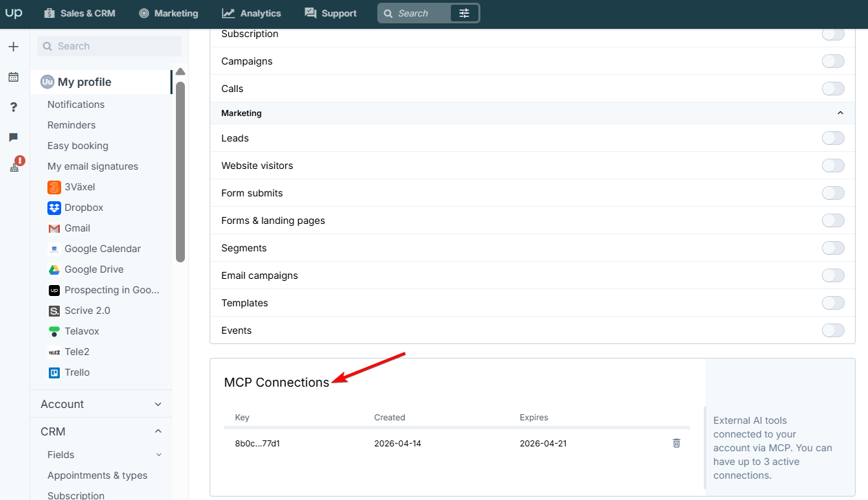Enable the Website visitors switch
Screen dimensions: 868x500
coord(833,166)
